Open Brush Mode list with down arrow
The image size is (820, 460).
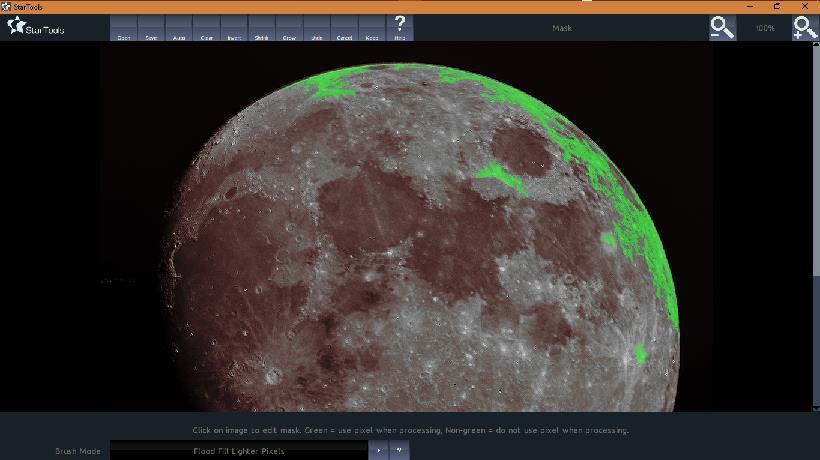click(x=400, y=451)
